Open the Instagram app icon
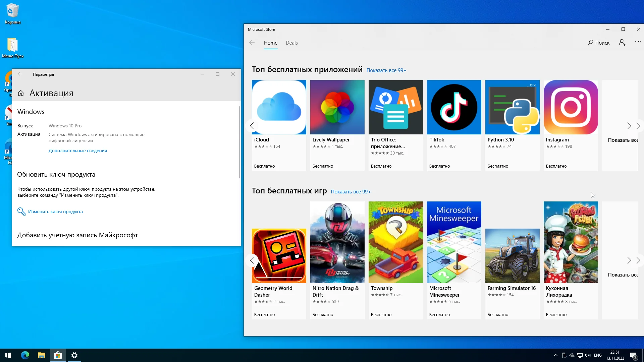This screenshot has width=644, height=362. pyautogui.click(x=571, y=107)
